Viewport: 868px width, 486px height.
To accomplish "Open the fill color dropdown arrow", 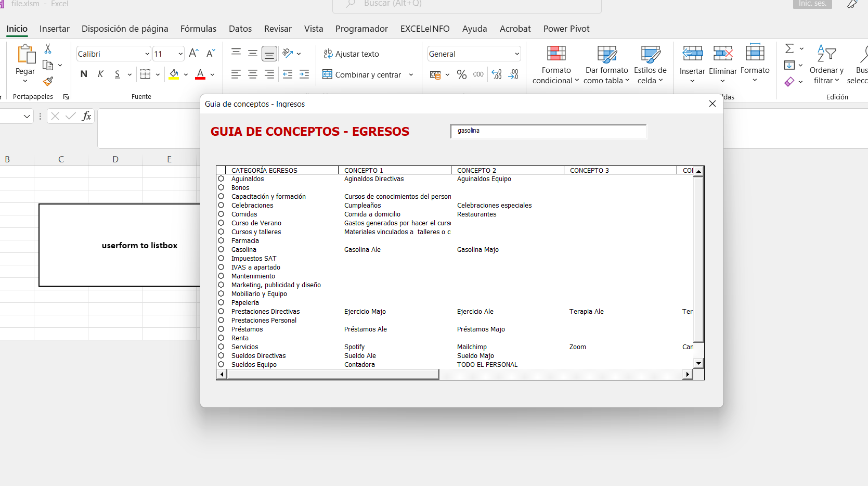I will point(186,74).
